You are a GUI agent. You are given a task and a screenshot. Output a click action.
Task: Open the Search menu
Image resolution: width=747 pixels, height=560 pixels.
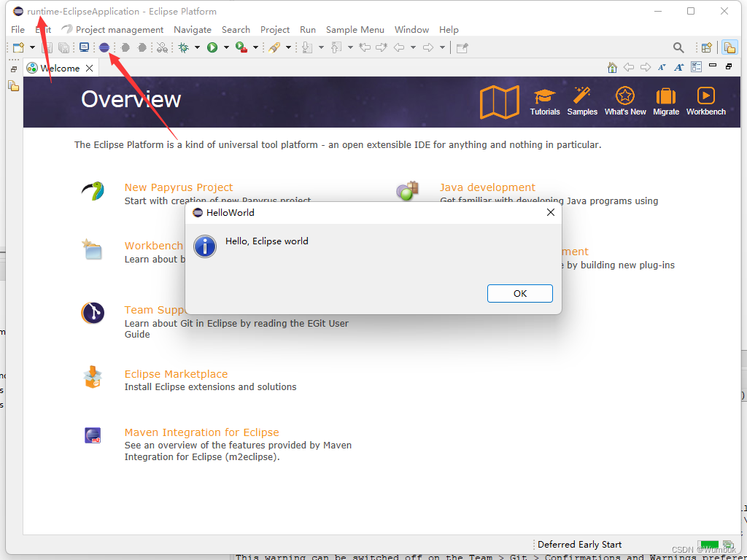[x=236, y=29]
